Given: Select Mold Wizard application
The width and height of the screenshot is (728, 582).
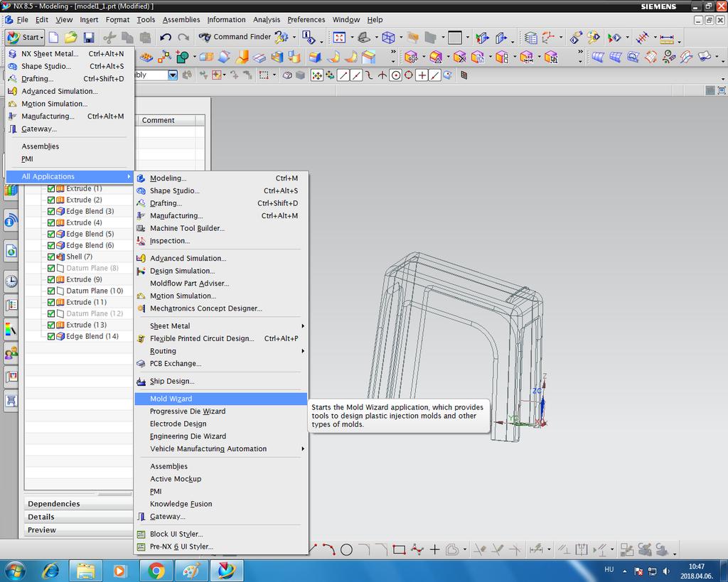Looking at the screenshot, I should (221, 399).
